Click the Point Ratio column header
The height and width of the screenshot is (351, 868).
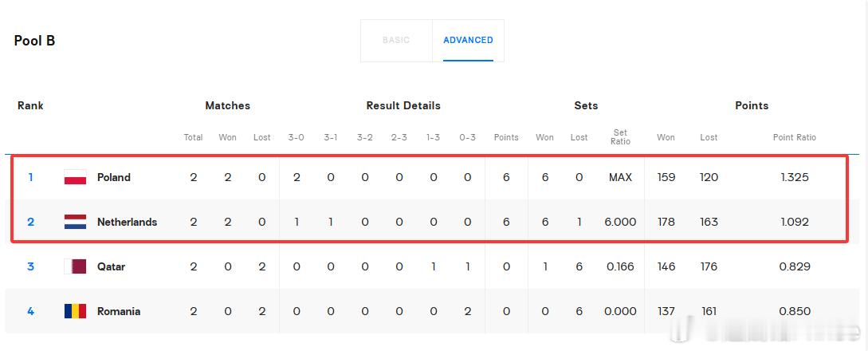pos(795,137)
